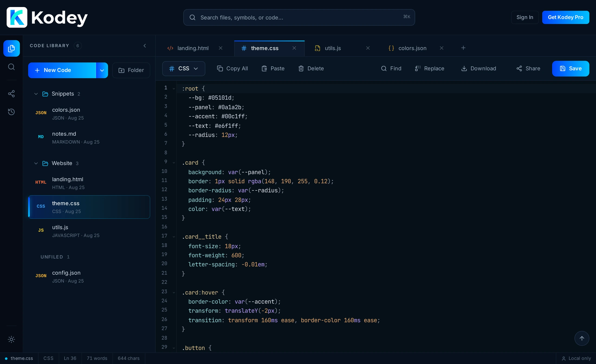
Task: Click the Code Library count badge
Action: [78, 46]
